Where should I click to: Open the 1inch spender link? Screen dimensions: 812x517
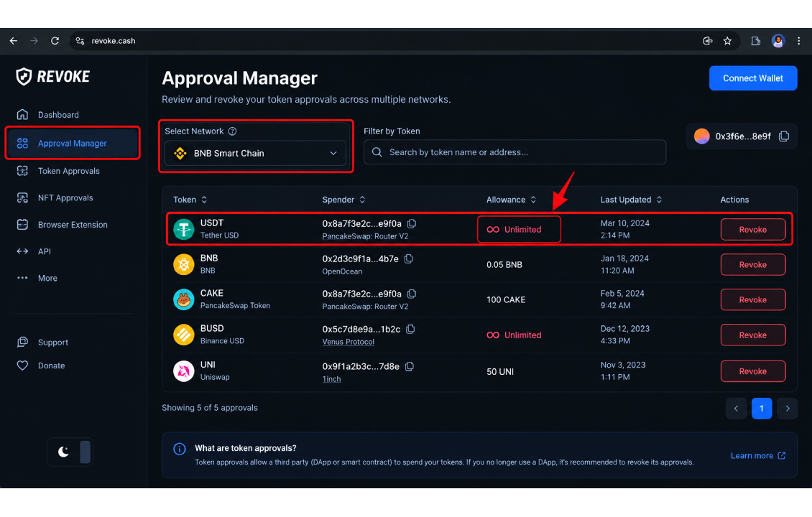tap(331, 379)
